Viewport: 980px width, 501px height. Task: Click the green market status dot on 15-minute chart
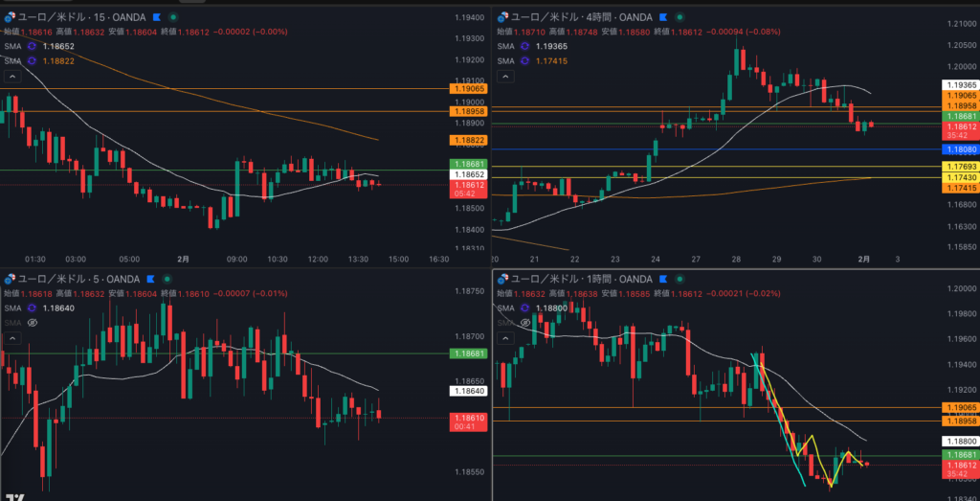pos(172,17)
